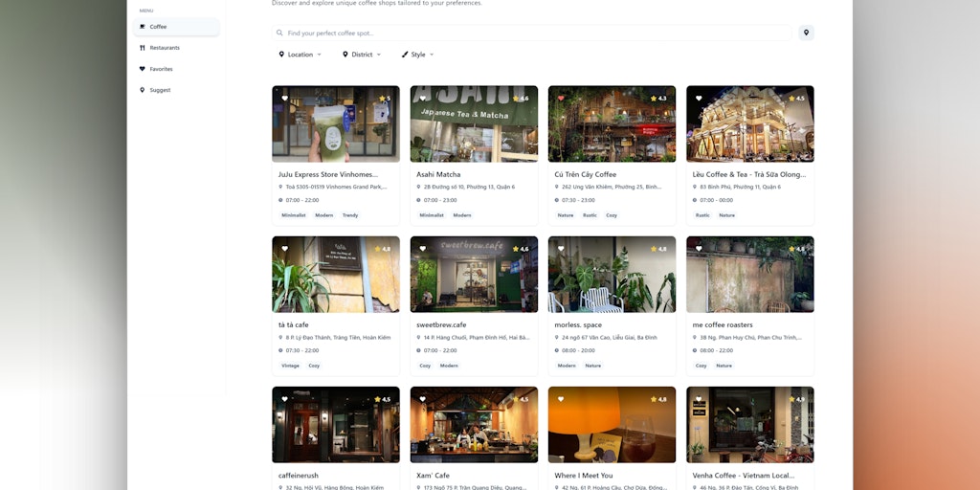Viewport: 980px width, 490px height.
Task: Click the magnifier icon in search bar
Action: [279, 33]
